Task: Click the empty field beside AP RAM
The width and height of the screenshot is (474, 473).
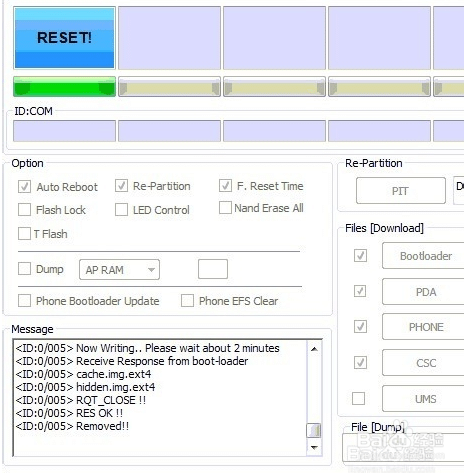Action: (213, 269)
